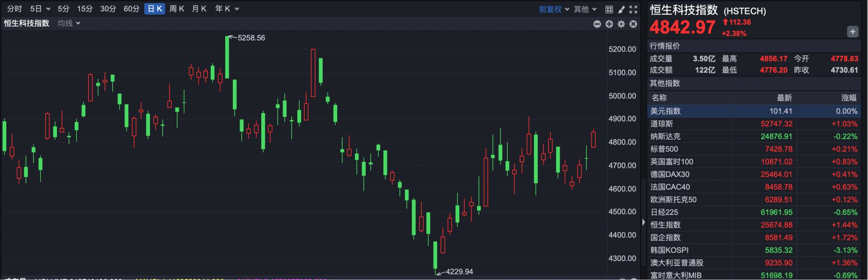Image resolution: width=868 pixels, height=280 pixels.
Task: Select 道琼斯 index row
Action: (754, 124)
